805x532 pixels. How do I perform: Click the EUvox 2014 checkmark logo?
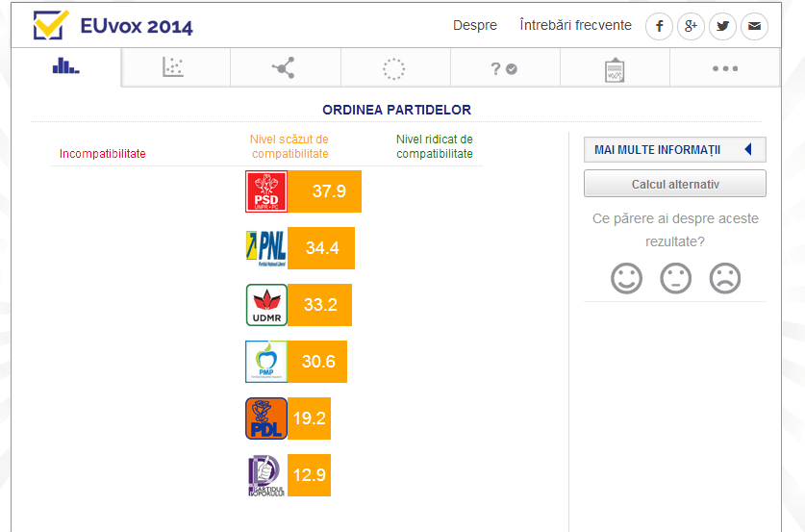coord(50,25)
